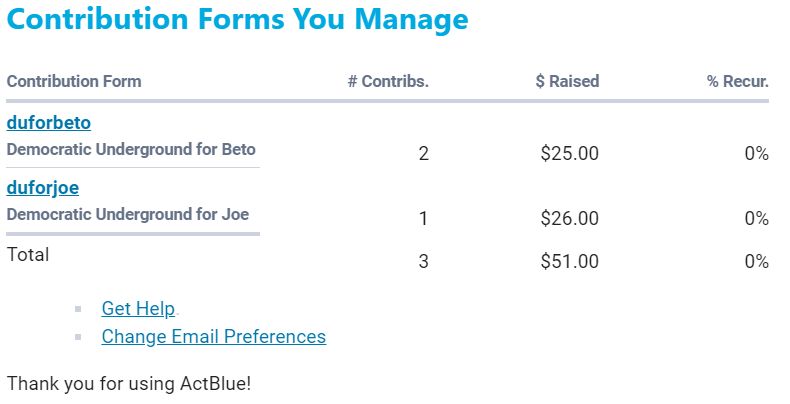790x404 pixels.
Task: Click the # Contribs. column header
Action: pos(388,81)
